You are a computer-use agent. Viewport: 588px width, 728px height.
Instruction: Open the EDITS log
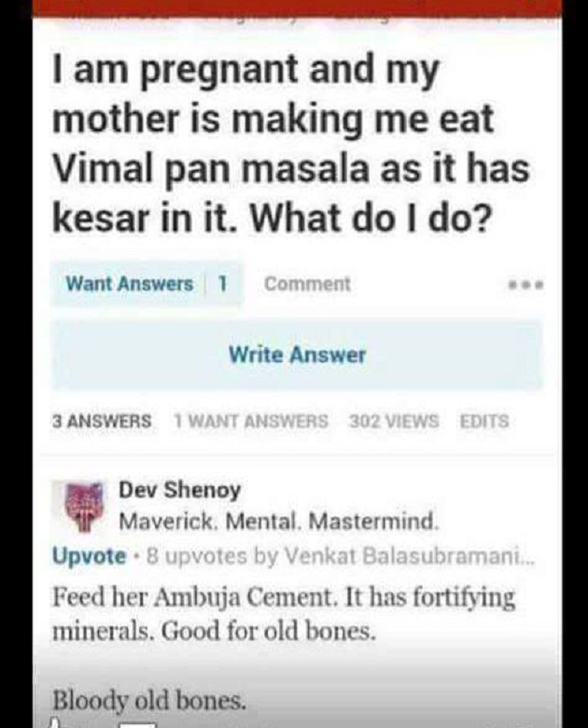(484, 421)
